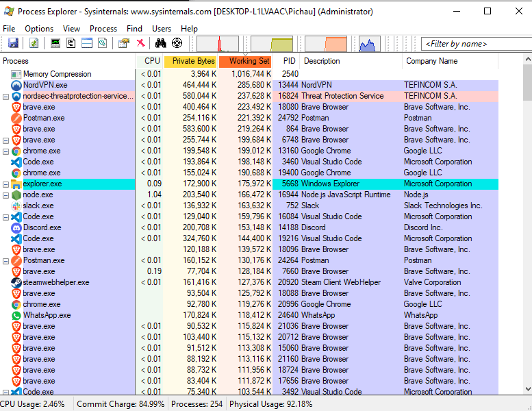Sort by the Description column header
This screenshot has width=532, height=411.
point(351,61)
